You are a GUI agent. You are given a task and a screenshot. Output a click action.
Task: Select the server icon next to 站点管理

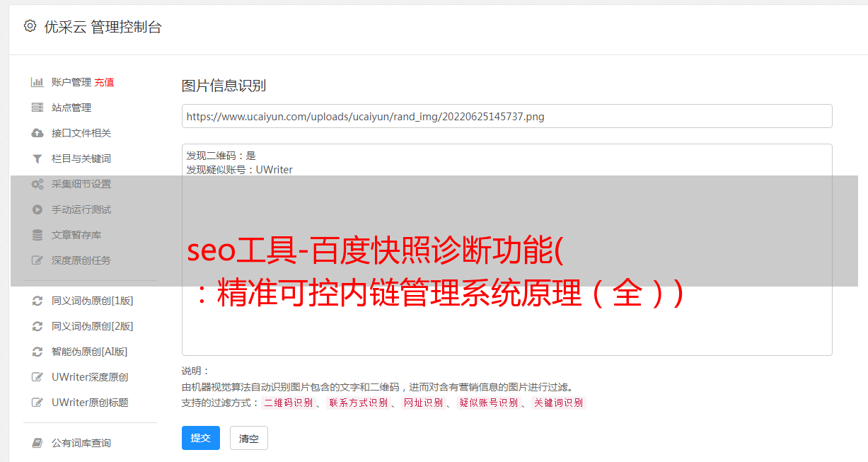[x=37, y=108]
